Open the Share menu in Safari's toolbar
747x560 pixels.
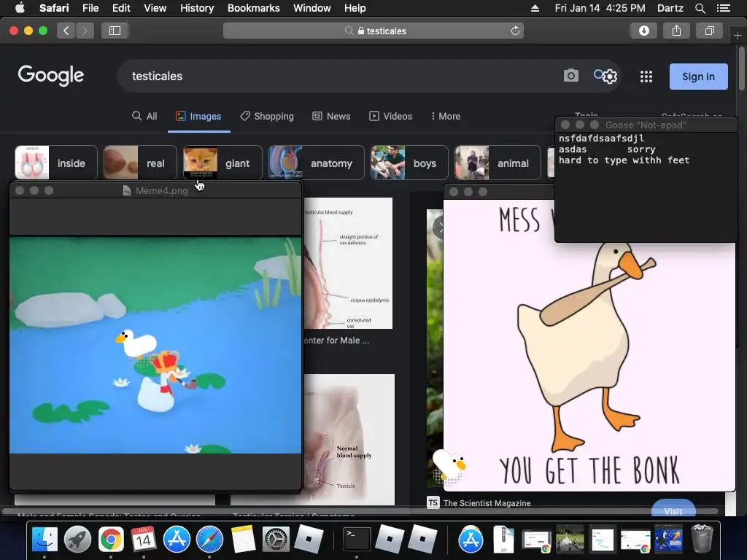pos(676,31)
